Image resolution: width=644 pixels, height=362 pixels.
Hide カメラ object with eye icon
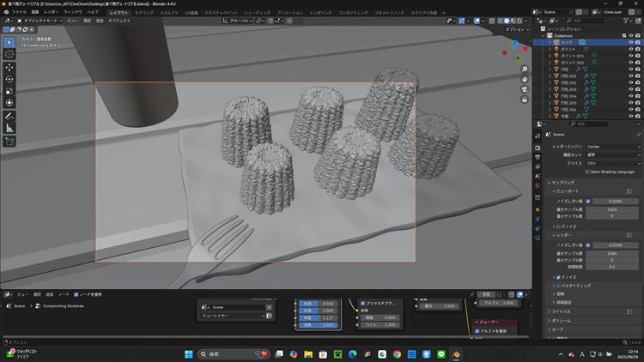pos(631,41)
